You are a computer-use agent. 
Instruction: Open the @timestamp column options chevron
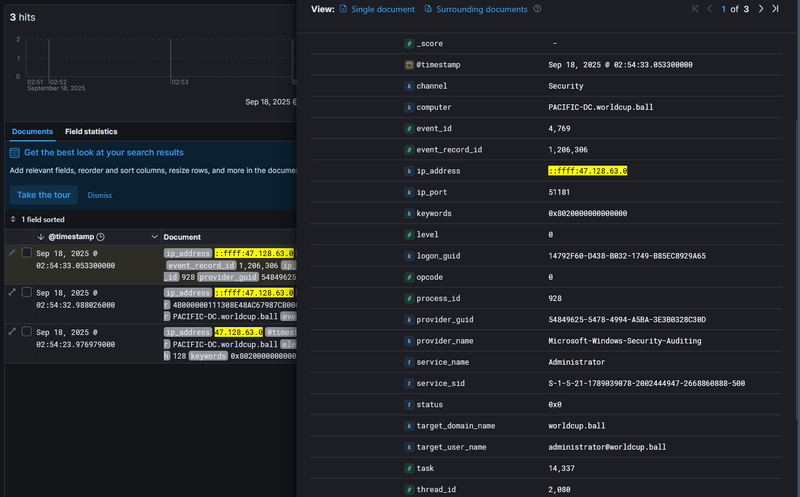[x=154, y=237]
